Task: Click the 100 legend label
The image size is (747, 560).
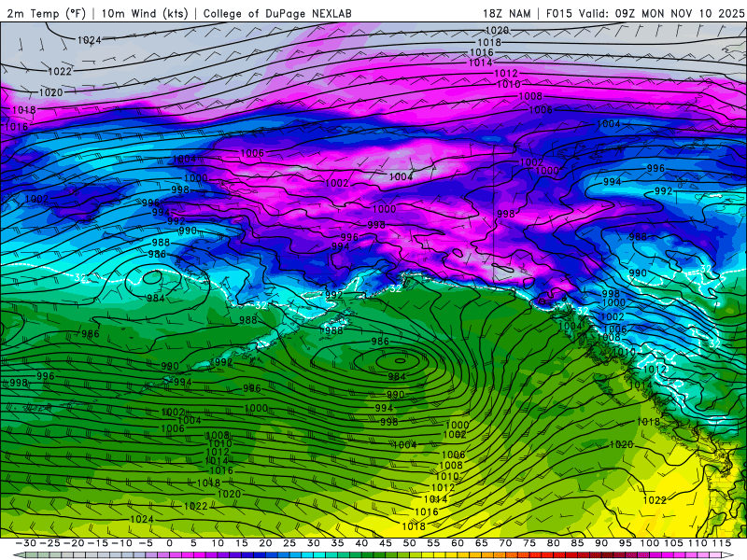Action: coord(649,543)
